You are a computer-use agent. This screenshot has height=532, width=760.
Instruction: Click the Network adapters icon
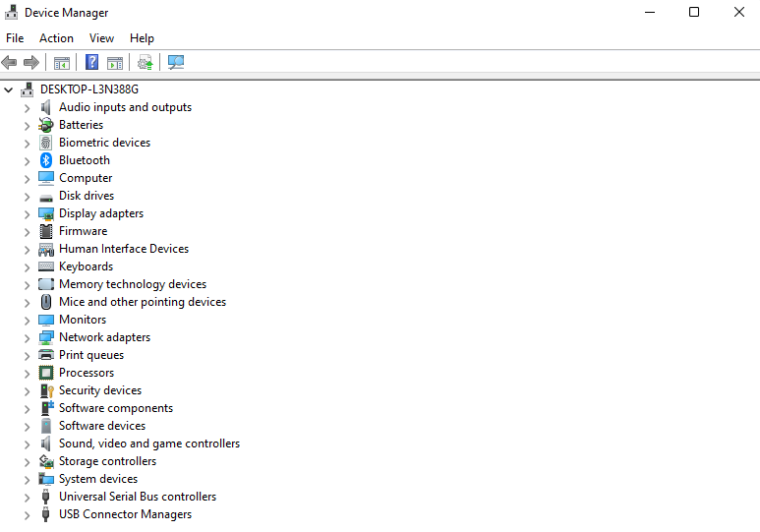[x=46, y=337]
